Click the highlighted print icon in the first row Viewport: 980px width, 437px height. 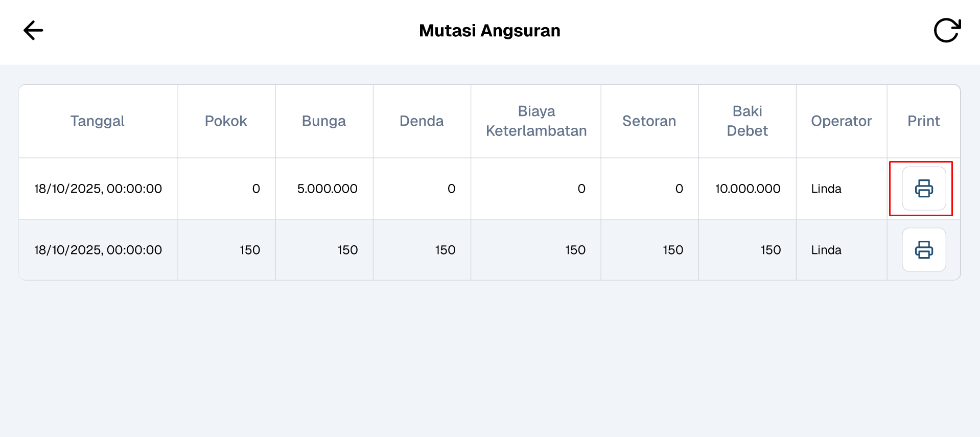tap(923, 189)
